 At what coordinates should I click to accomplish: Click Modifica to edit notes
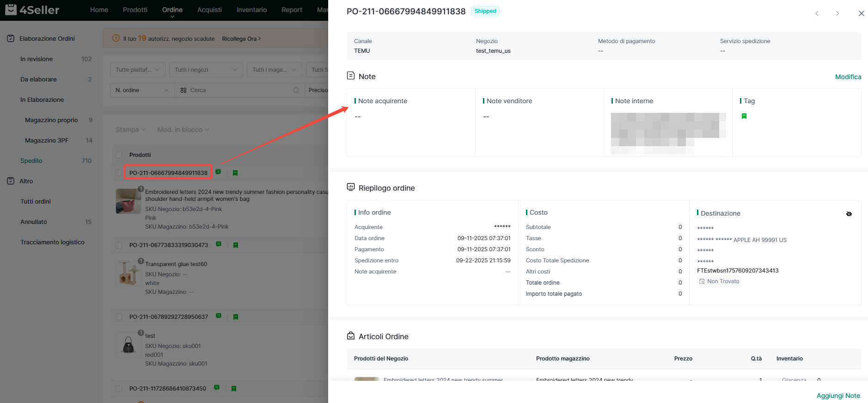coord(848,77)
